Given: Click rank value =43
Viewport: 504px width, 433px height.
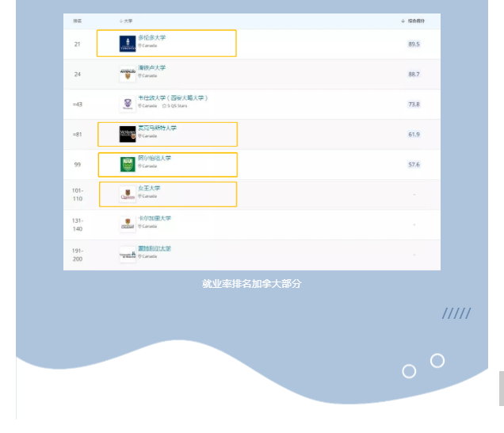Looking at the screenshot, I should point(78,104).
